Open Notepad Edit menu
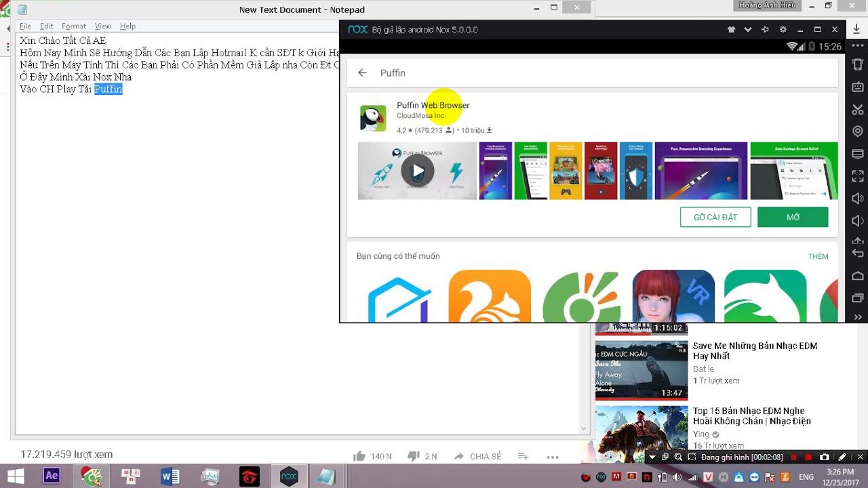Viewport: 868px width, 488px height. pyautogui.click(x=46, y=26)
